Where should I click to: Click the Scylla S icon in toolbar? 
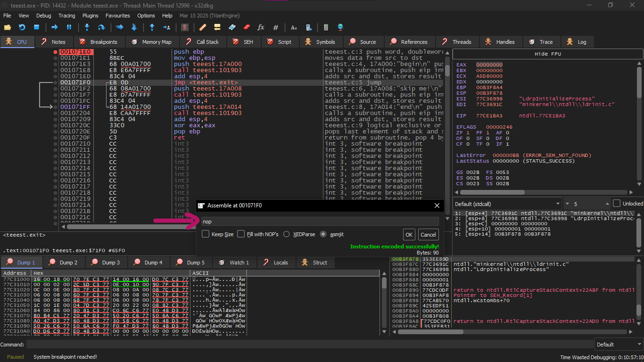(x=185, y=27)
